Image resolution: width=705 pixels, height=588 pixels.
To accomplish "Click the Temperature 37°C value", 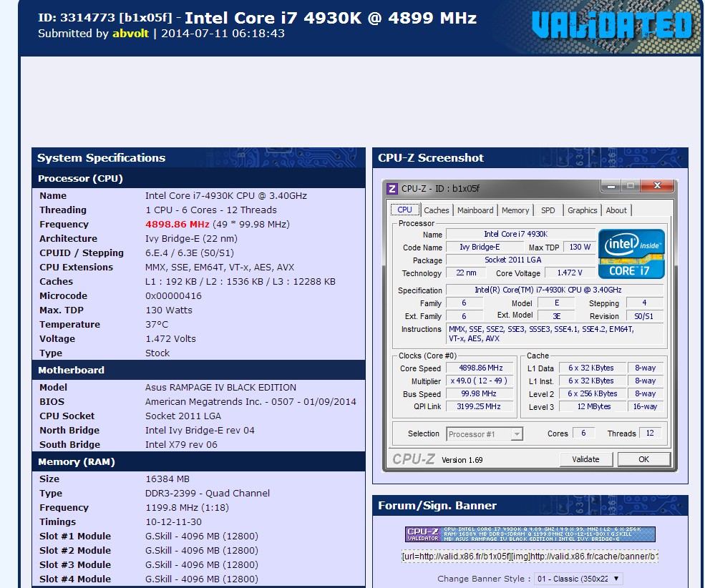I will point(157,324).
